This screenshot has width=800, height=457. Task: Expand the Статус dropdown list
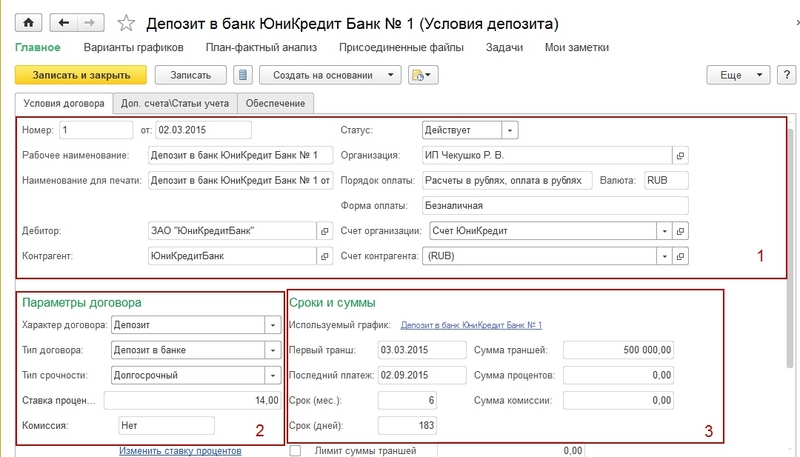click(x=510, y=130)
